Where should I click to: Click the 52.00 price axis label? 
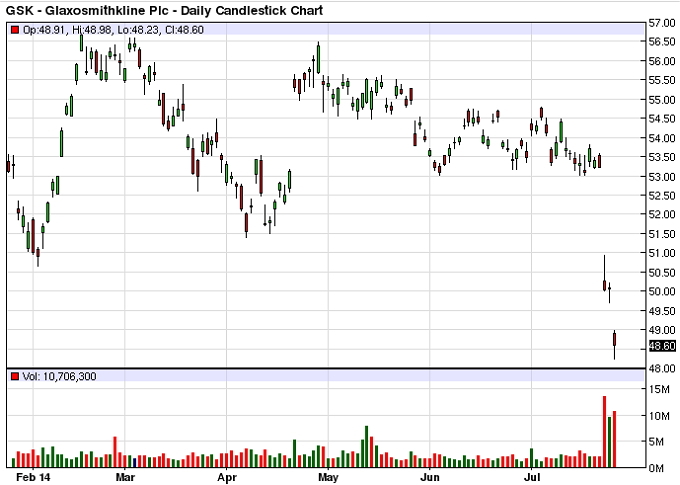[x=662, y=214]
